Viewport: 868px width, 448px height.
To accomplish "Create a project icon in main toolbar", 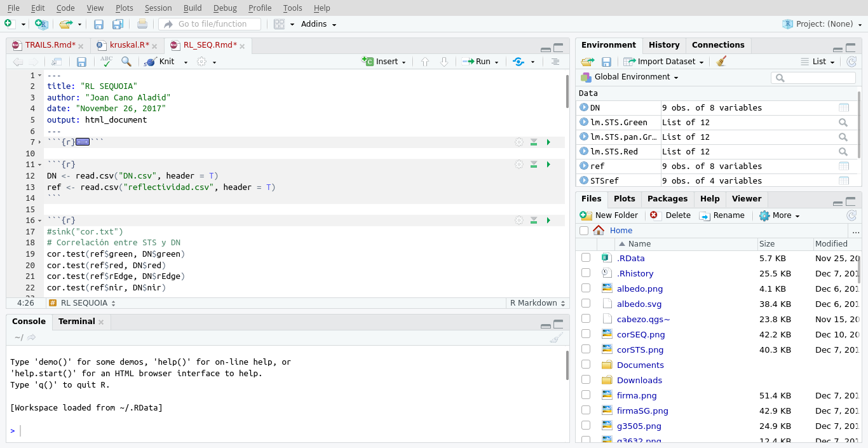I will pyautogui.click(x=42, y=24).
